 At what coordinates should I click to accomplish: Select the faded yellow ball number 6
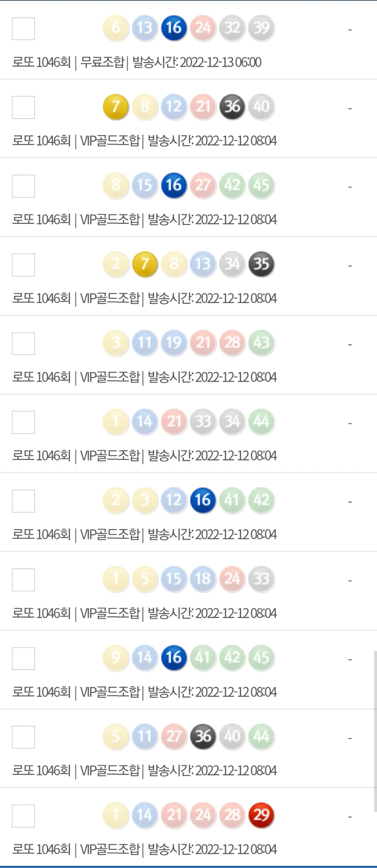click(x=116, y=28)
